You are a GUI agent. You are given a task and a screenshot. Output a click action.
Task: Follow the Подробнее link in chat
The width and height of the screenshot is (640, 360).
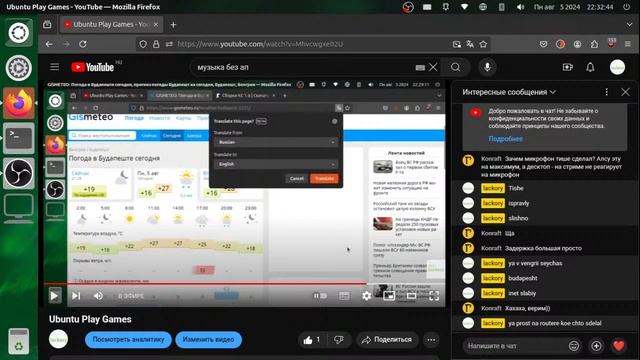click(x=505, y=139)
